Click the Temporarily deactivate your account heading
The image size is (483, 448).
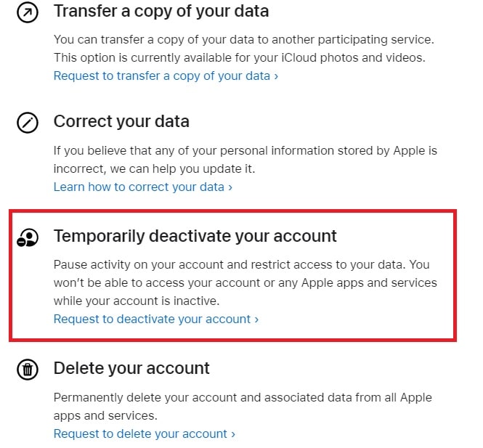[x=195, y=236]
